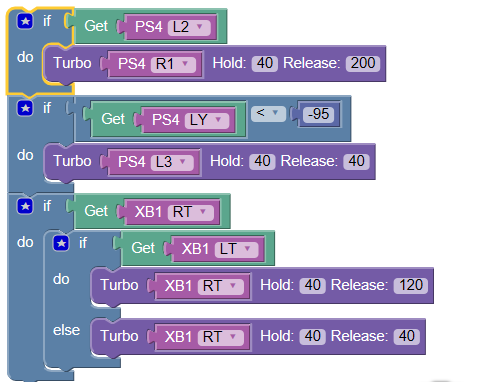Viewport: 480px width, 382px height.
Task: Open the XB1 LT dropdown in the Get block
Action: [x=236, y=249]
